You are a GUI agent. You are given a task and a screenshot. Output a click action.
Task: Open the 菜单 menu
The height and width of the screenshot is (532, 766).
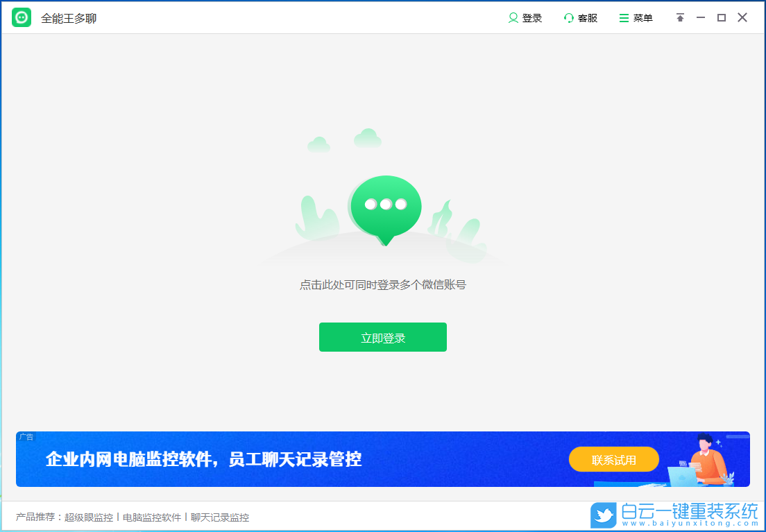[636, 17]
